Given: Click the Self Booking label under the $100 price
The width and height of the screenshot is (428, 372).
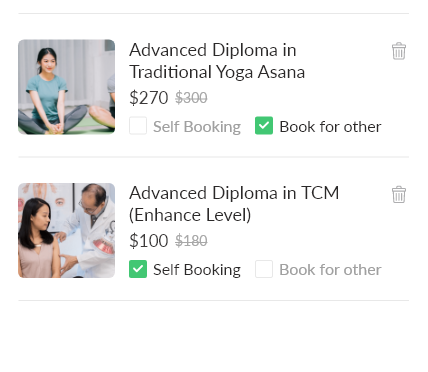Looking at the screenshot, I should click(x=197, y=270).
